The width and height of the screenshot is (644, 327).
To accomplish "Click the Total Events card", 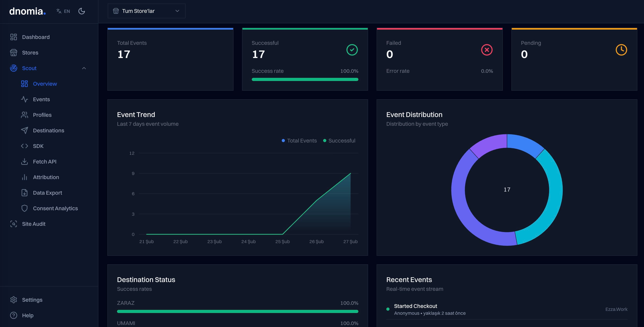I will 170,59.
